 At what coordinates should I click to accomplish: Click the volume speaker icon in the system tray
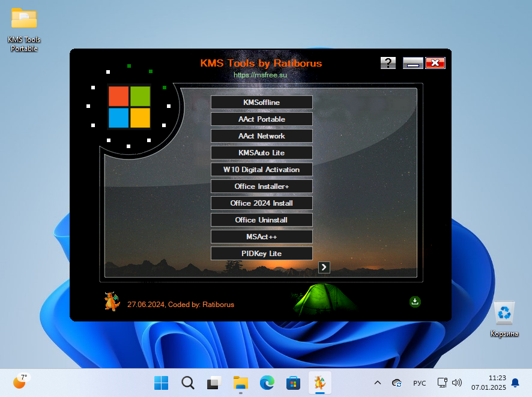[458, 383]
